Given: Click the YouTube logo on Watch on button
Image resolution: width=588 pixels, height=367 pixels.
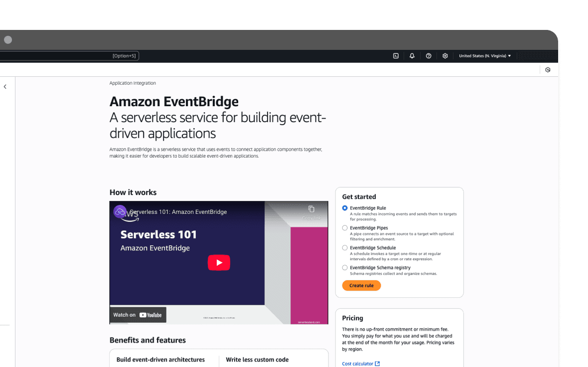Looking at the screenshot, I should point(151,315).
